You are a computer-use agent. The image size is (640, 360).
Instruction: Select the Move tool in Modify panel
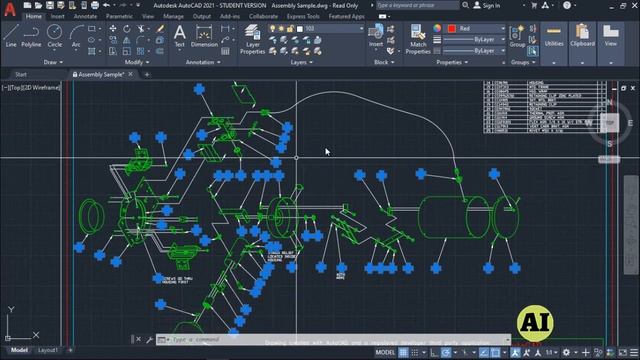(x=113, y=29)
